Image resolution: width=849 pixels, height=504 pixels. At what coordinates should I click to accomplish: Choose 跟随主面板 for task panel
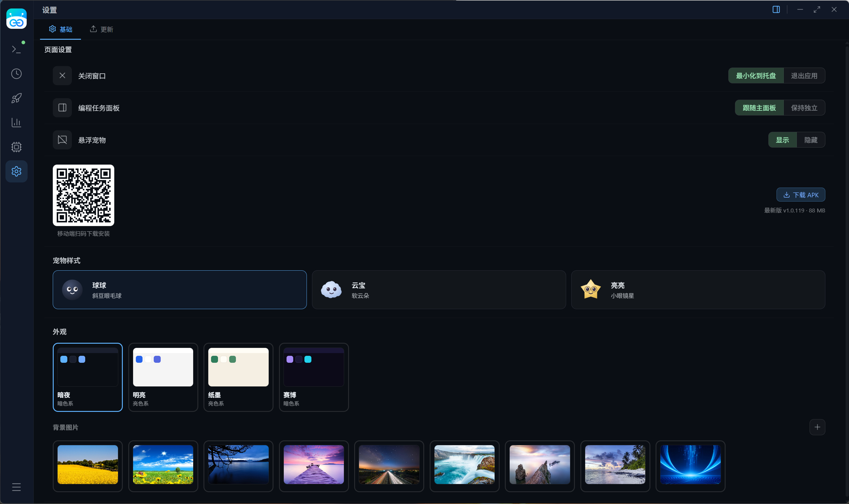759,108
